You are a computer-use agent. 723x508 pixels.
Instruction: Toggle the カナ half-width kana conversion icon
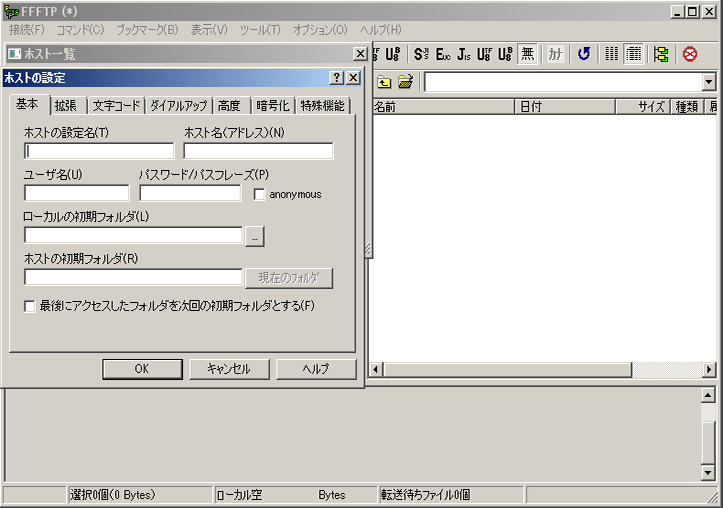tap(555, 54)
